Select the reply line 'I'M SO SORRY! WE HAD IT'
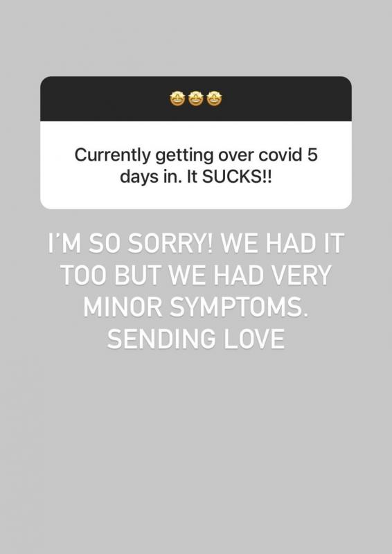This screenshot has width=392, height=554. click(x=196, y=244)
